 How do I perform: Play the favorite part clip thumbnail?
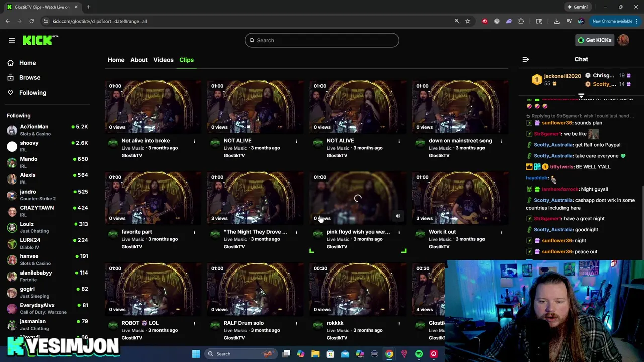pos(152,198)
